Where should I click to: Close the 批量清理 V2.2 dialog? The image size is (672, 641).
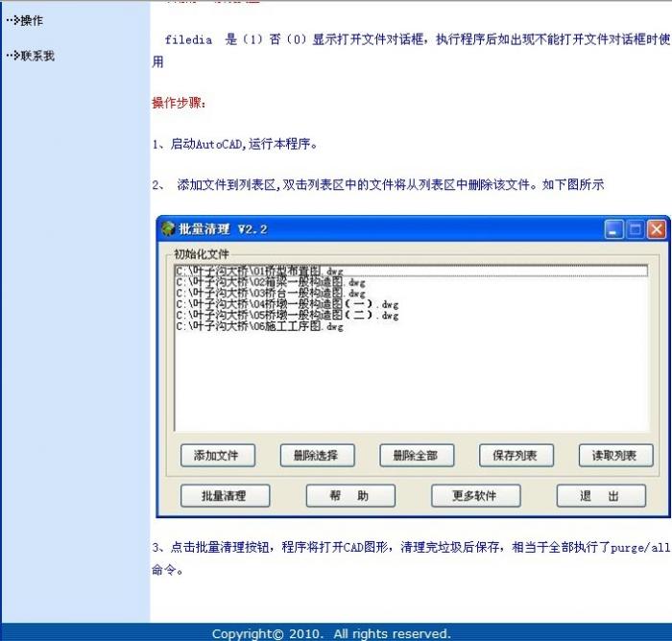[657, 229]
